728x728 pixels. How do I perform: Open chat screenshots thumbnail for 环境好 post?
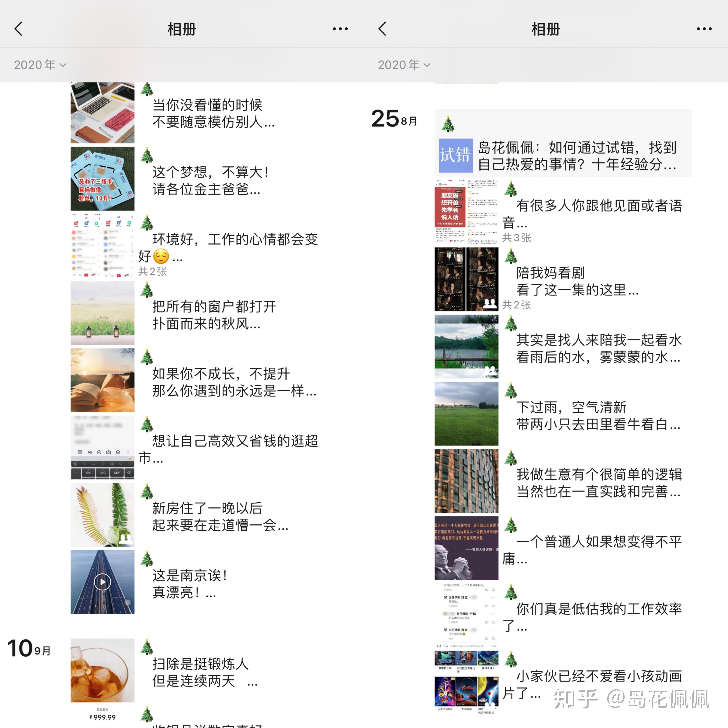click(103, 246)
